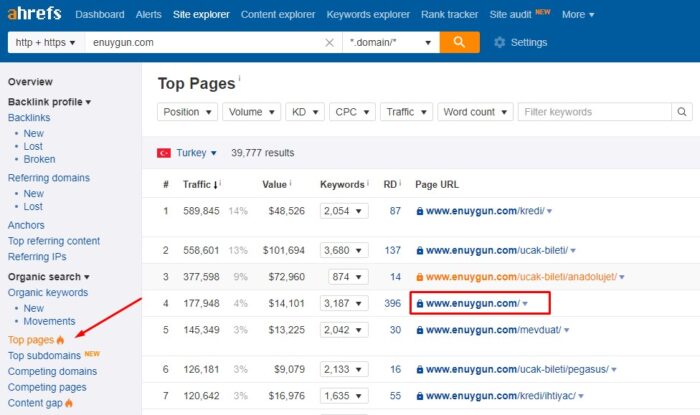Click the Turkey flag icon
This screenshot has height=415, width=700.
[164, 153]
